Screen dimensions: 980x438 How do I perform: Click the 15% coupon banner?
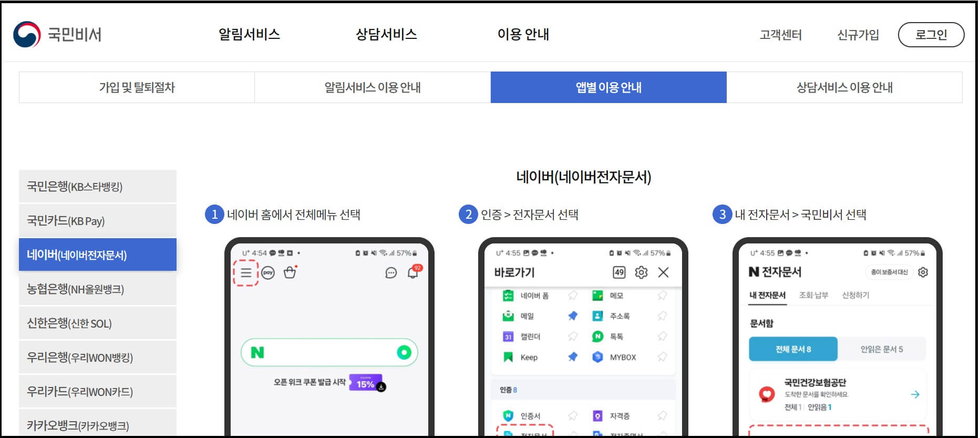[367, 383]
